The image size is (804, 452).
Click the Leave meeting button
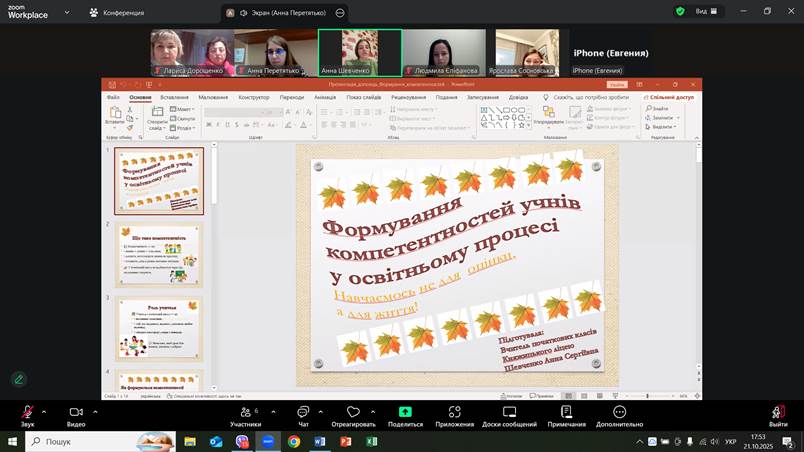pos(778,416)
